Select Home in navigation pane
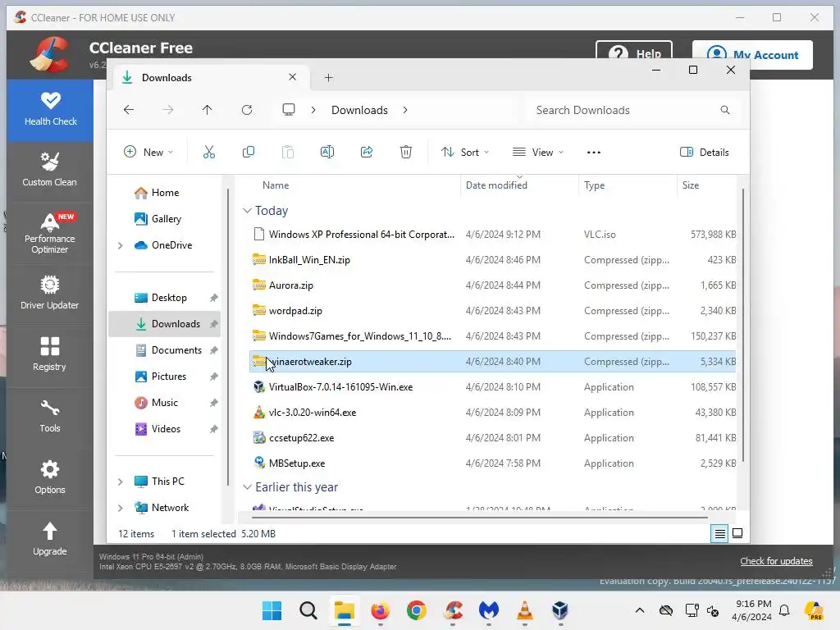Screen dimensions: 840x630 tap(165, 193)
